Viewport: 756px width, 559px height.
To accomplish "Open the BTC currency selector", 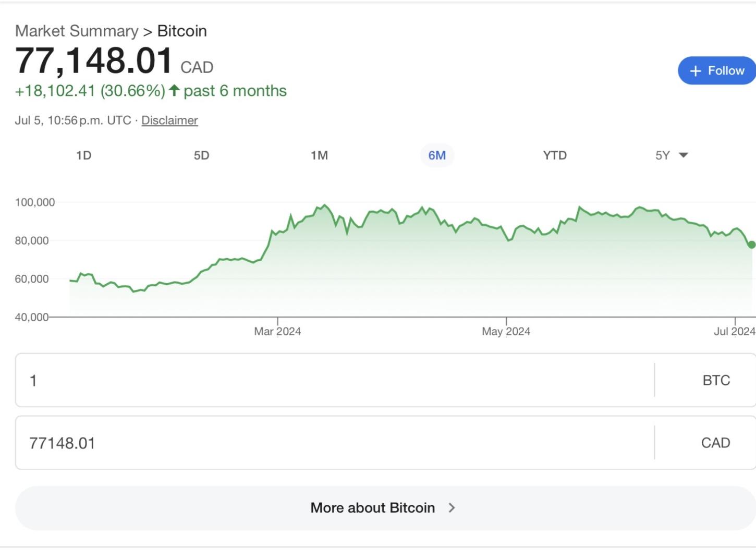I will click(x=716, y=380).
